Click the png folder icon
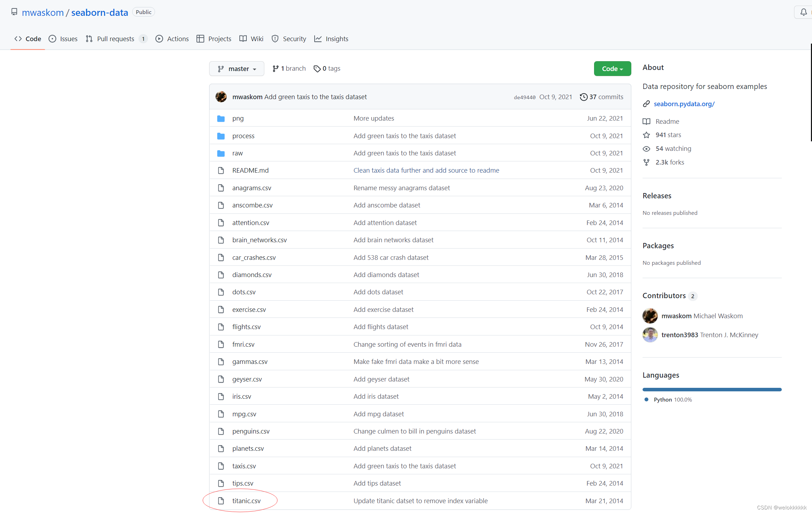 pos(221,118)
